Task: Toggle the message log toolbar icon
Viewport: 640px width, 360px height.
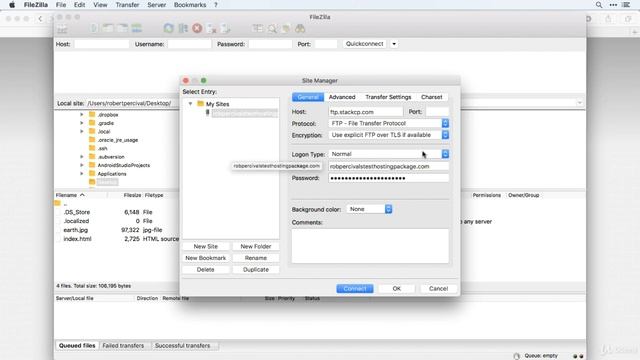Action: point(94,28)
